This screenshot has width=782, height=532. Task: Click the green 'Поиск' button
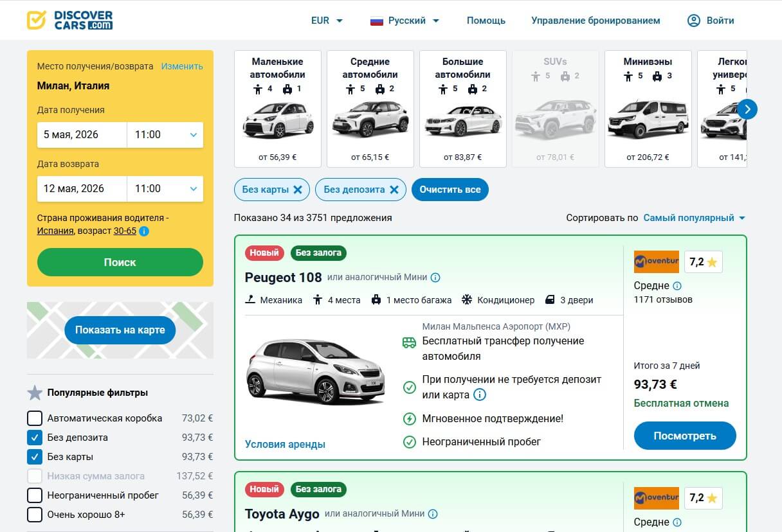click(x=120, y=262)
